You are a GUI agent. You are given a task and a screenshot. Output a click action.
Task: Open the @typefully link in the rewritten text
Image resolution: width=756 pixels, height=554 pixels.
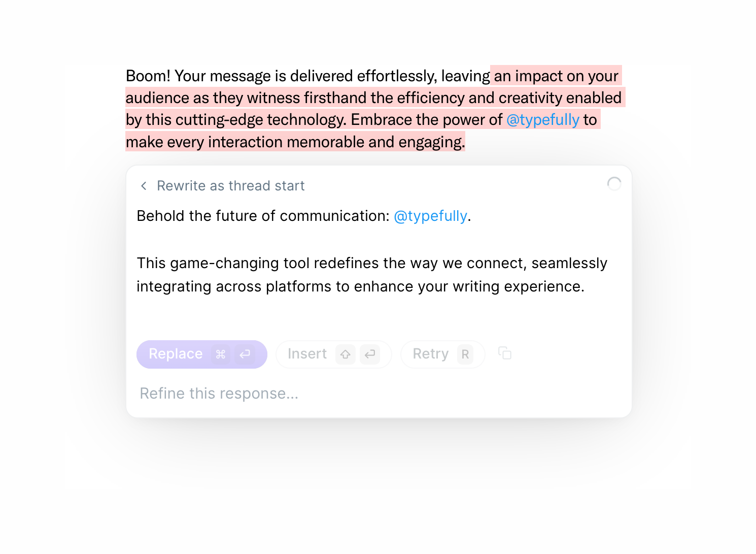pos(430,216)
